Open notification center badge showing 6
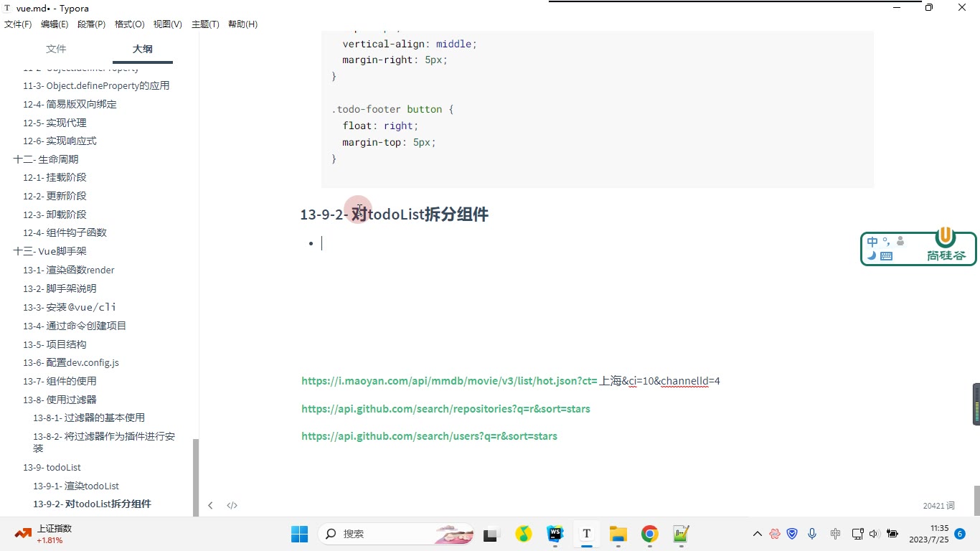The height and width of the screenshot is (551, 980). 960,534
